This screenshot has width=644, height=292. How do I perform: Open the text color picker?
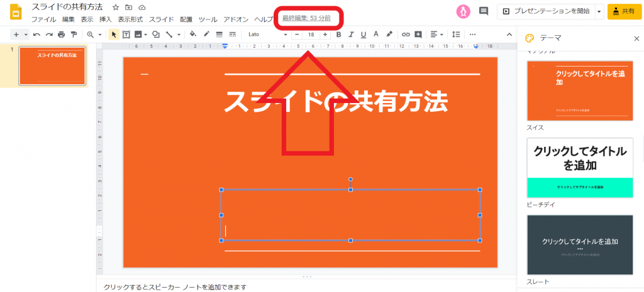point(375,35)
